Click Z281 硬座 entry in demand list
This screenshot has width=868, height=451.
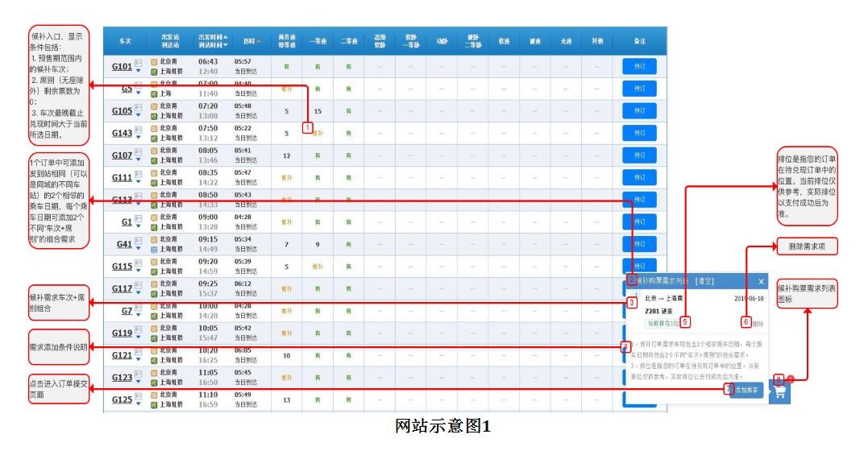(658, 311)
